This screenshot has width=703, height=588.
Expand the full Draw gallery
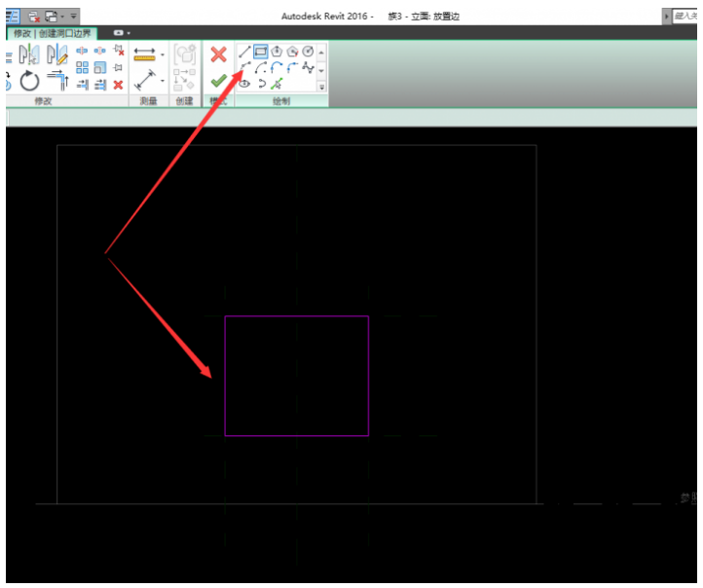pyautogui.click(x=321, y=87)
